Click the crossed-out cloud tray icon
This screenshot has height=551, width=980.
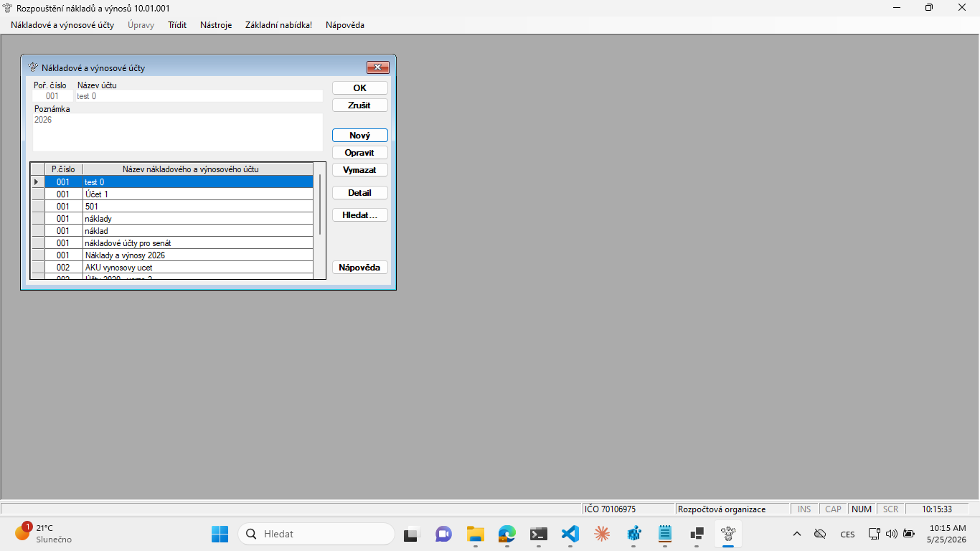point(819,534)
